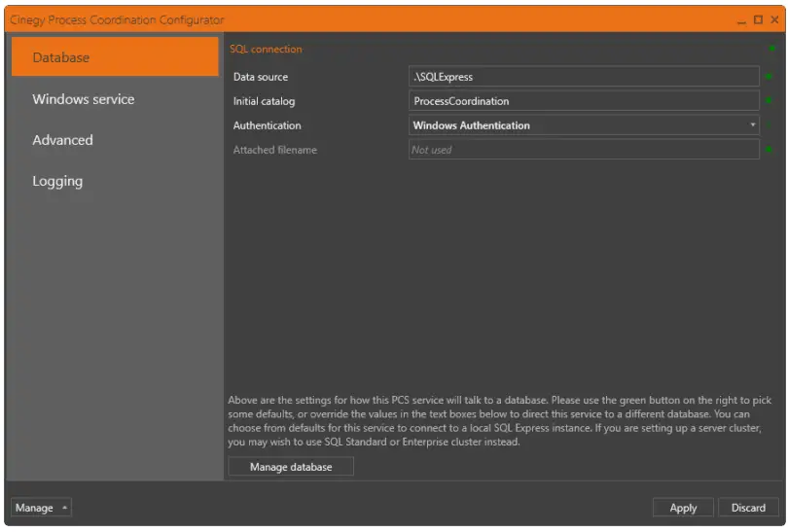
Task: Close the Process Coordination Configurator
Action: point(774,20)
